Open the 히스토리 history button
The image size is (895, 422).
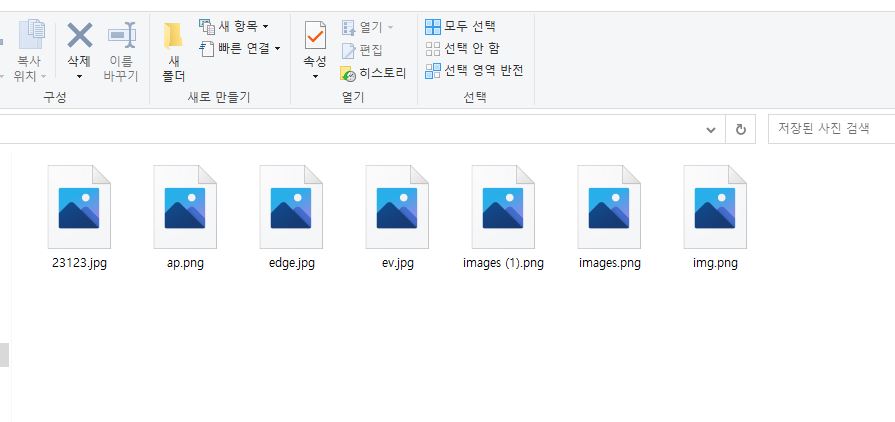373,73
